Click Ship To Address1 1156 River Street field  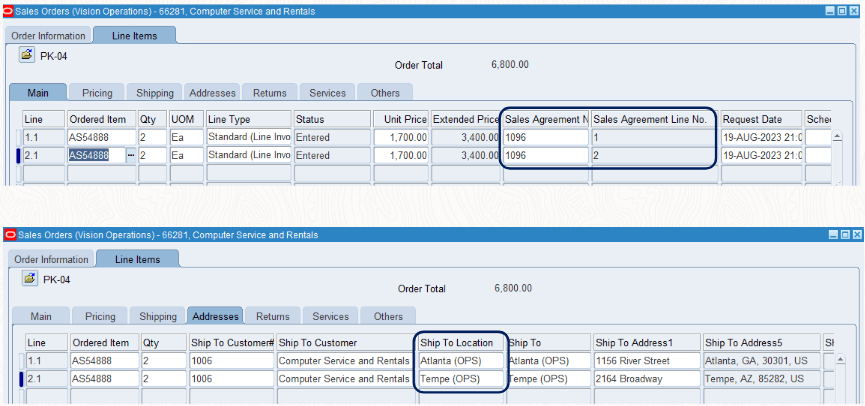[647, 361]
